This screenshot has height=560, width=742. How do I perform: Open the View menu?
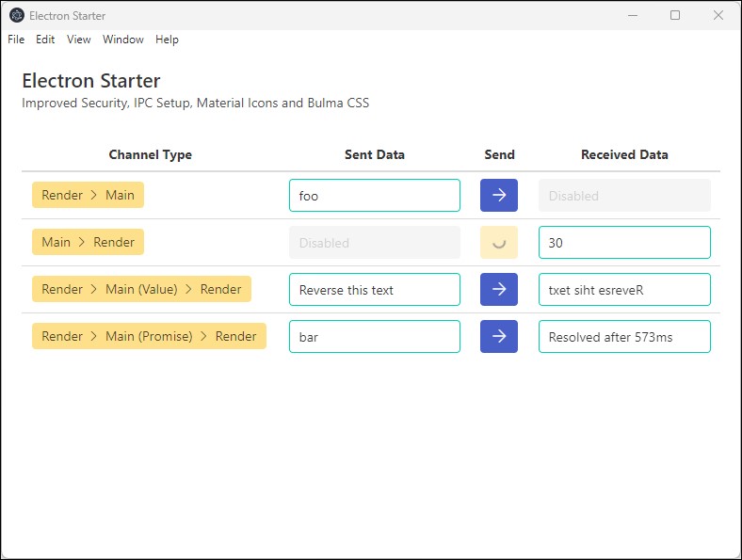(x=78, y=40)
